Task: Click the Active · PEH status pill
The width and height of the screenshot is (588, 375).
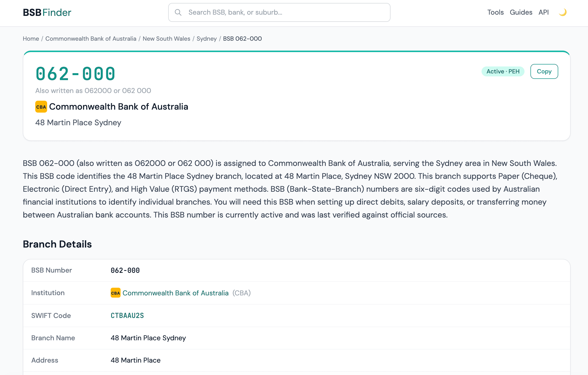Action: click(x=503, y=71)
